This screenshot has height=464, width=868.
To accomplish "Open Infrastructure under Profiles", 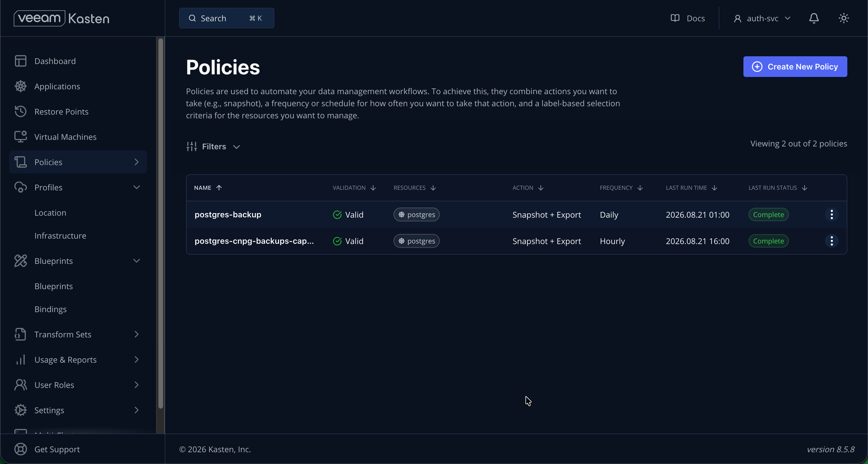I will click(60, 235).
